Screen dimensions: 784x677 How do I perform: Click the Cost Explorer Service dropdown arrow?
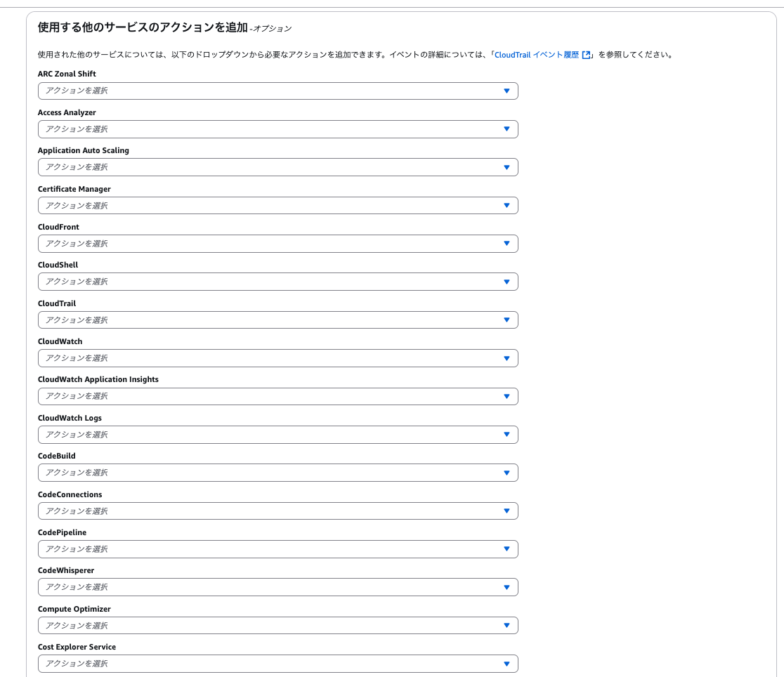coord(507,664)
